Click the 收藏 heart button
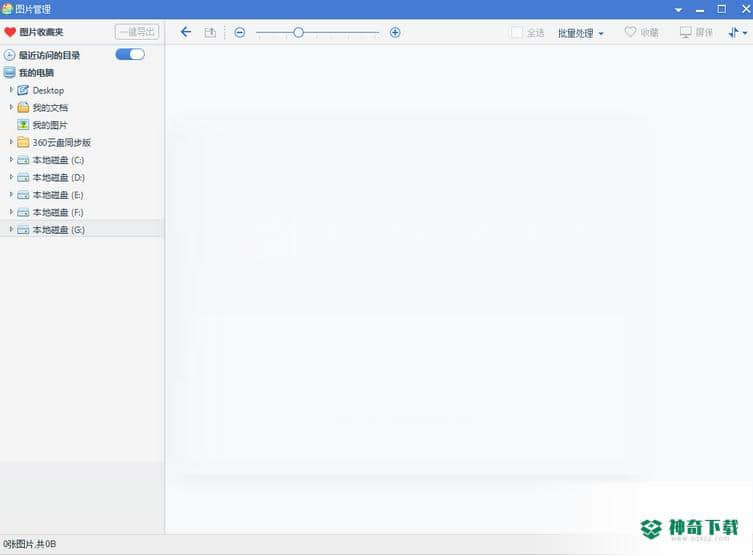This screenshot has width=753, height=556. [641, 32]
